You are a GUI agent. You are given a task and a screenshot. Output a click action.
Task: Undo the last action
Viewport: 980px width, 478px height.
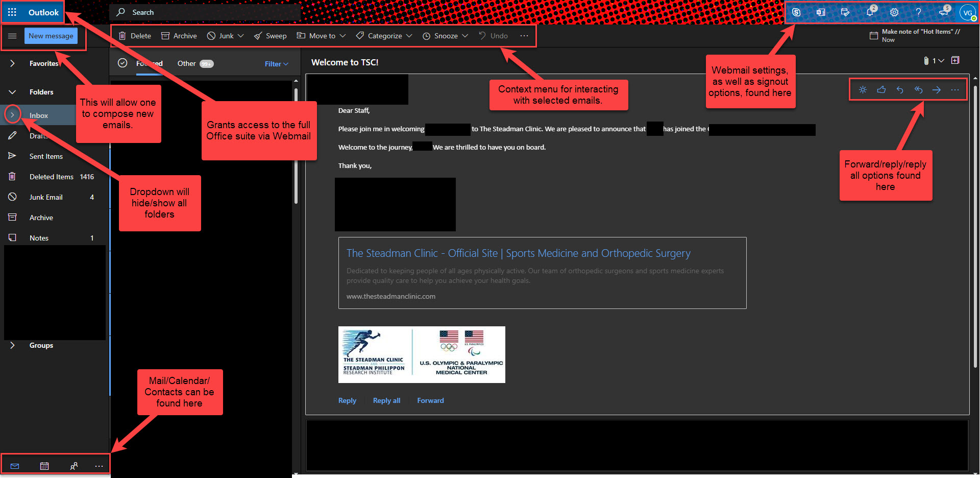(493, 36)
